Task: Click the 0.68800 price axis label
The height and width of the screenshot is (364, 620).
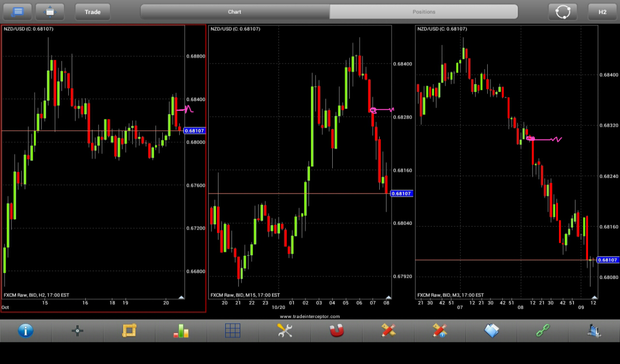Action: (195, 56)
